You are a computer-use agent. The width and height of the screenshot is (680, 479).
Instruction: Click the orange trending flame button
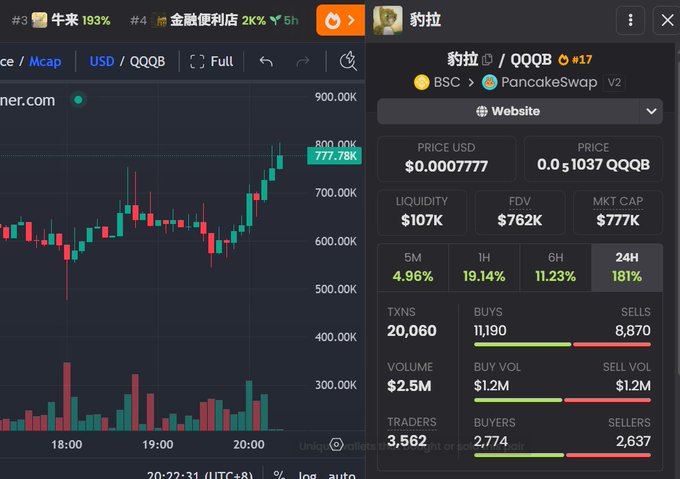click(x=340, y=20)
